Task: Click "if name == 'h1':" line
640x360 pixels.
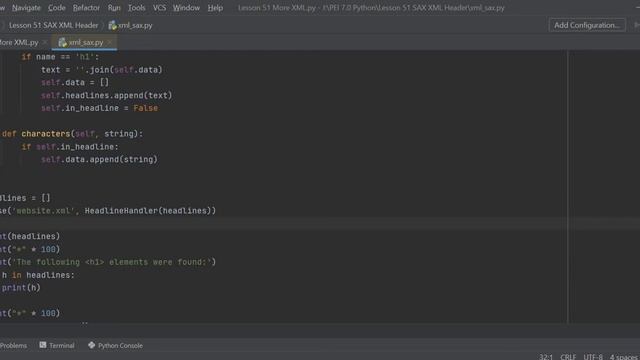Action: coord(60,57)
